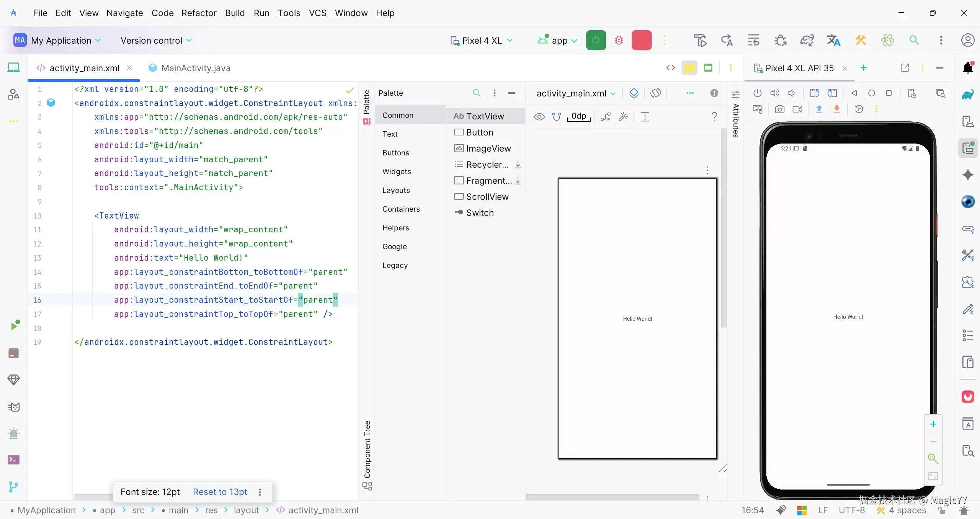Click the Infer Constraints magic wand icon
The image size is (980, 519).
tap(623, 117)
